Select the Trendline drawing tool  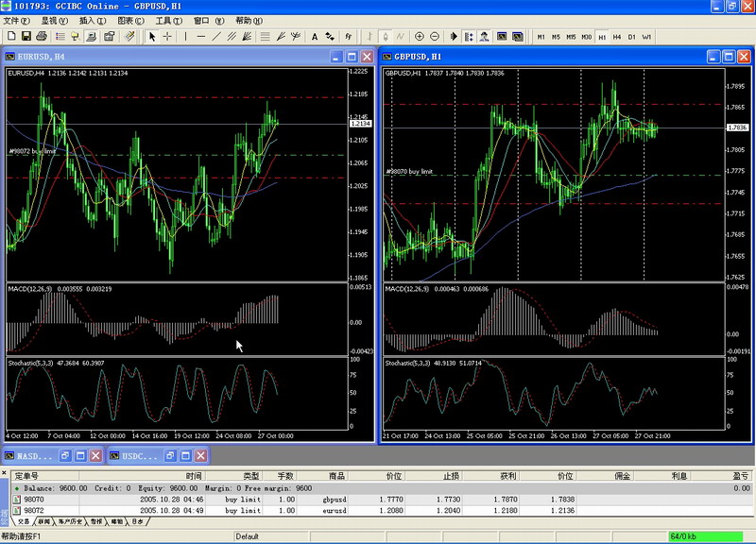[x=216, y=37]
